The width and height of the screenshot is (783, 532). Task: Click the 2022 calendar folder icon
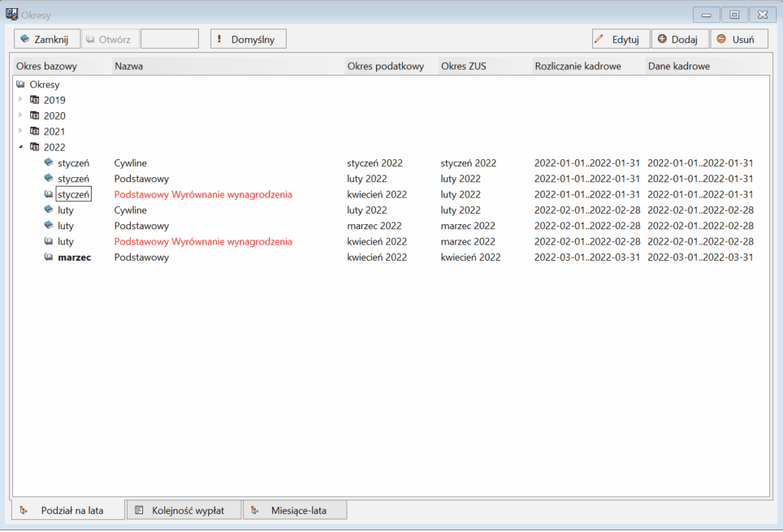pyautogui.click(x=34, y=147)
